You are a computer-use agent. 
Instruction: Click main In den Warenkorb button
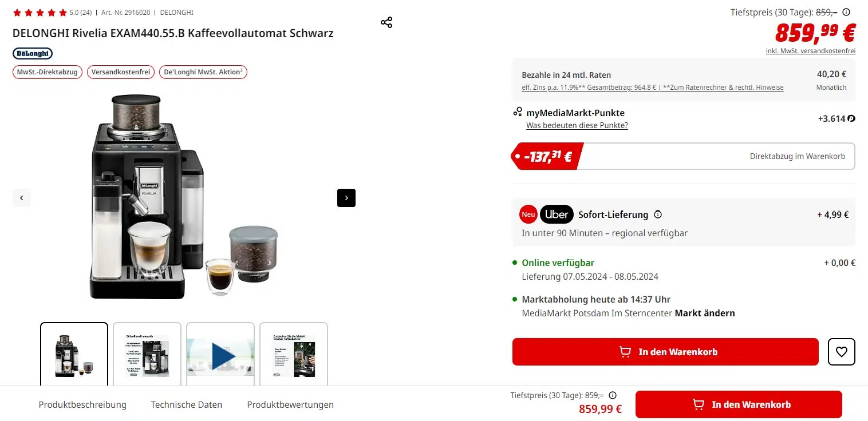(x=665, y=352)
